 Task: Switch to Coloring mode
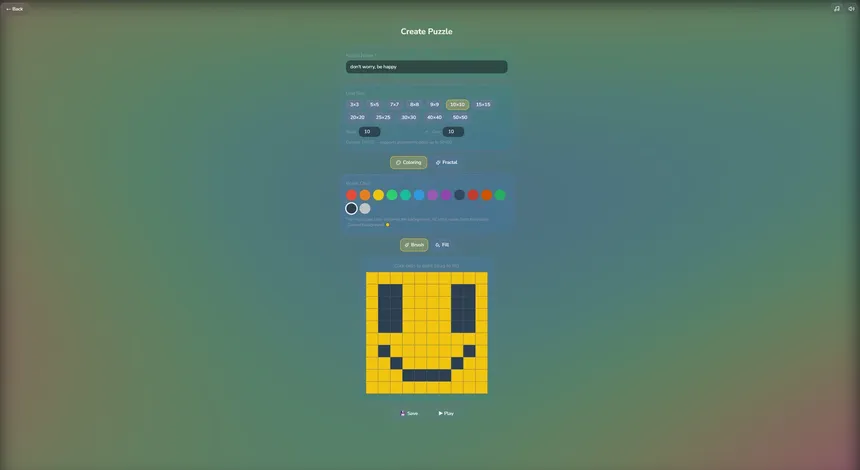(x=408, y=162)
